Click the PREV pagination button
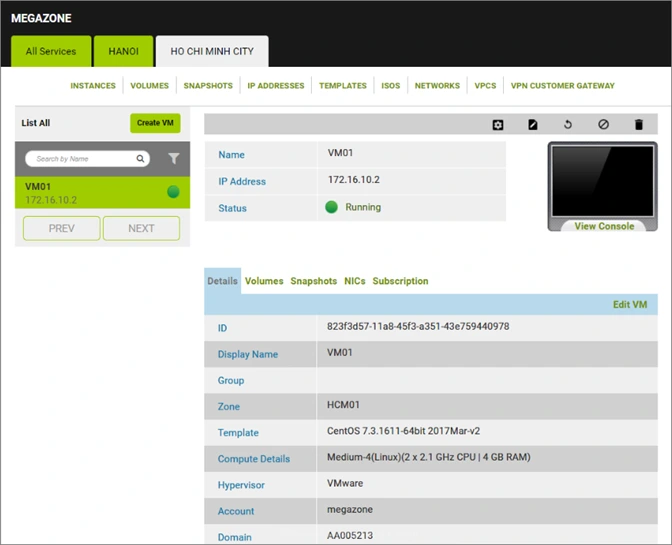Viewport: 672px width, 545px height. 62,228
